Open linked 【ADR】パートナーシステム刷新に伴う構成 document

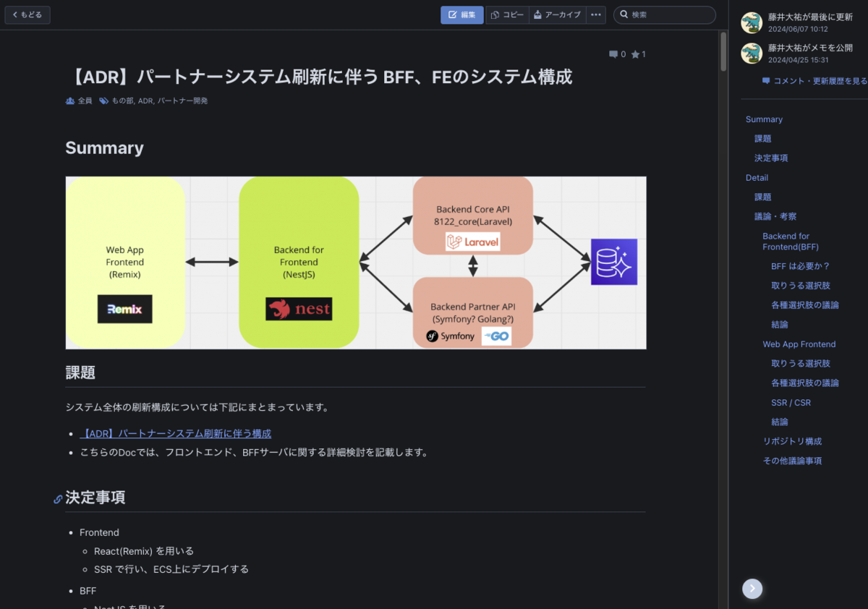(176, 434)
